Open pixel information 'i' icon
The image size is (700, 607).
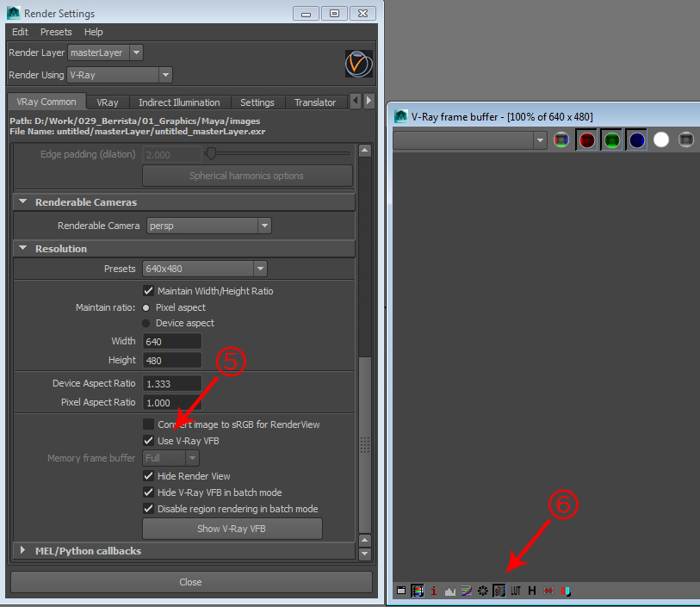tap(433, 591)
